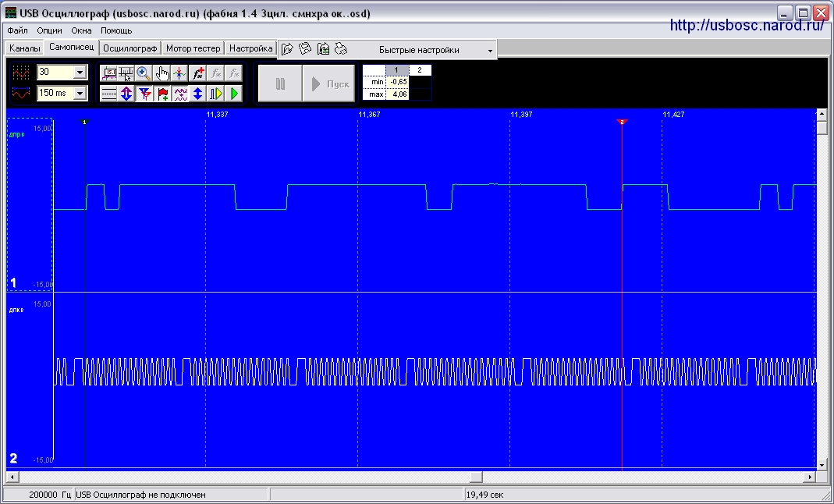Click the last greyed fx icon

(233, 73)
